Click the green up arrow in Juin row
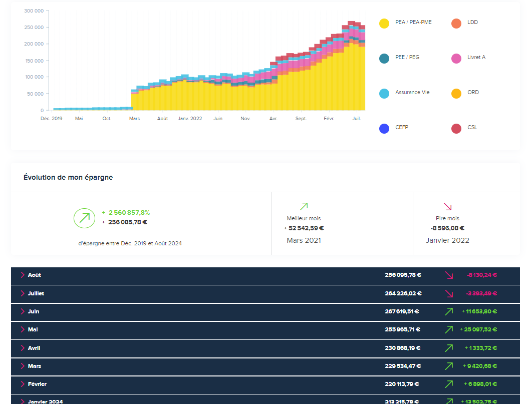This screenshot has width=532, height=404. (449, 311)
